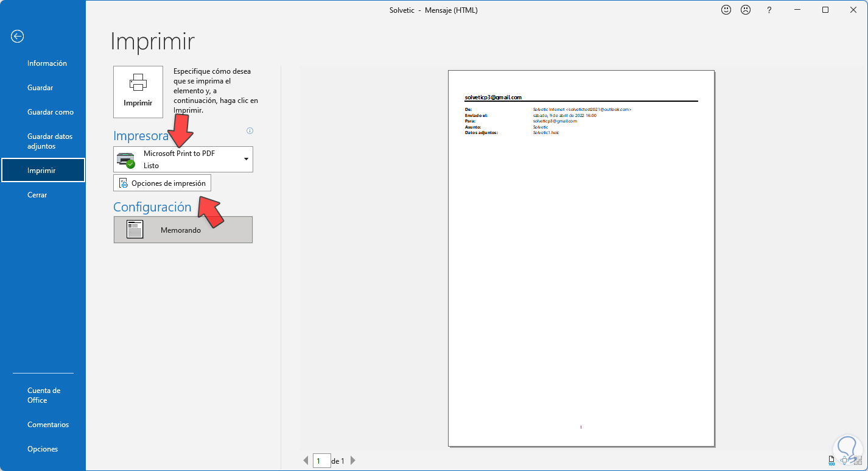Show printer info via the small info icon
The height and width of the screenshot is (471, 868).
click(250, 130)
